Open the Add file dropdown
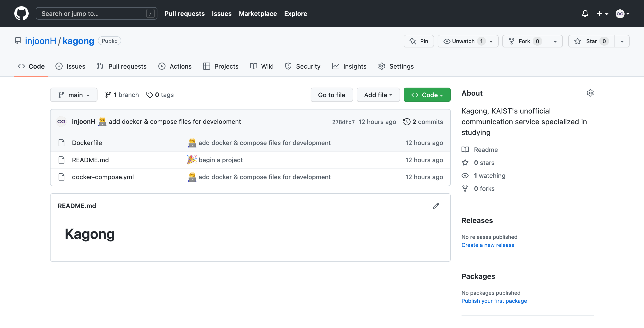644x328 pixels. (378, 95)
